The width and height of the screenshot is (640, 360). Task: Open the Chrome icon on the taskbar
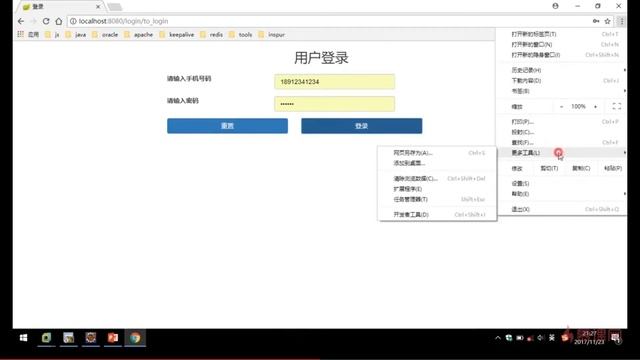135,338
